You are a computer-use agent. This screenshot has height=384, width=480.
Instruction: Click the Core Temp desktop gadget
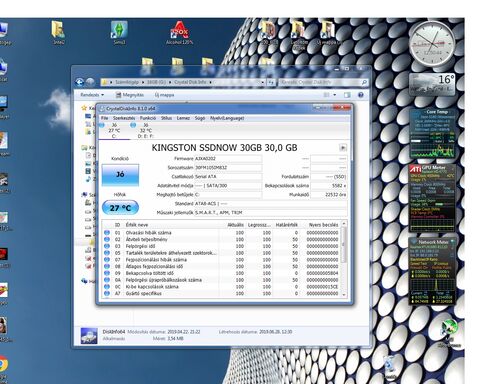432,134
